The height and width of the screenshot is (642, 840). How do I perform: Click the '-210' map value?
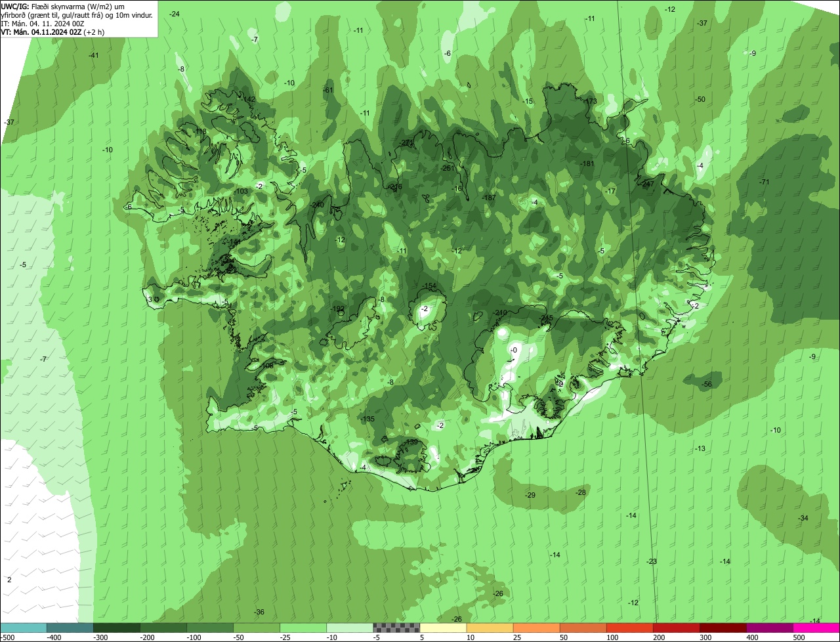click(500, 312)
